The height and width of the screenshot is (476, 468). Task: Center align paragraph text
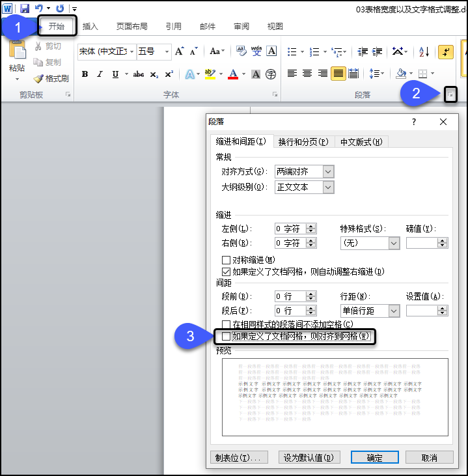(x=307, y=74)
